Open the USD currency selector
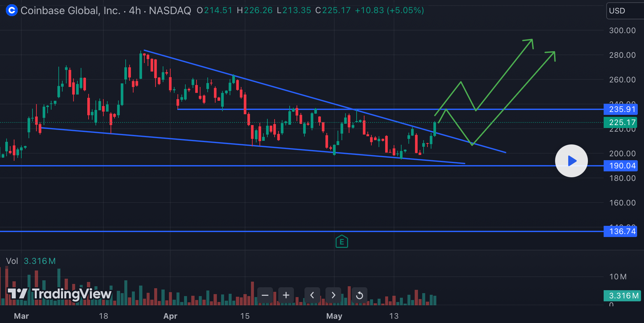The height and width of the screenshot is (323, 644). [625, 11]
